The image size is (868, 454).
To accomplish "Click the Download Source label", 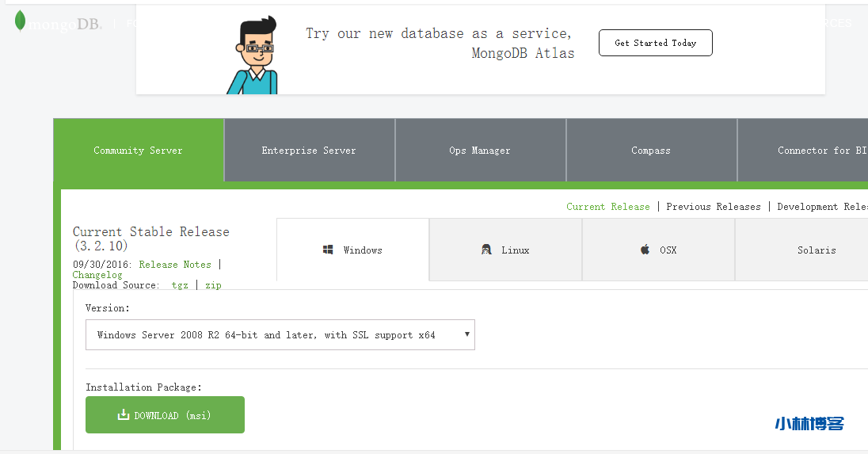I will [x=116, y=284].
